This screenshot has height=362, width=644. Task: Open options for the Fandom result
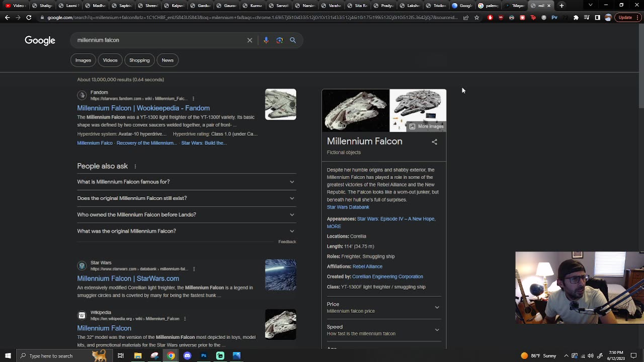point(193,99)
